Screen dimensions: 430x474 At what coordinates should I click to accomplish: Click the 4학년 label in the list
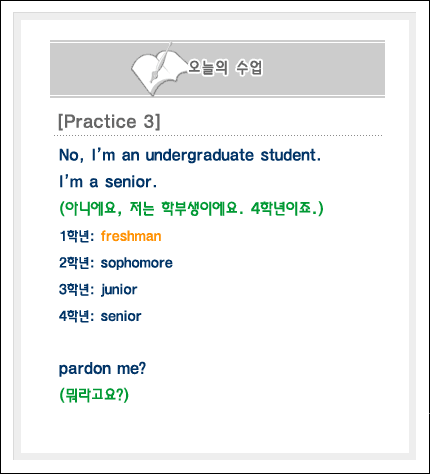(76, 316)
